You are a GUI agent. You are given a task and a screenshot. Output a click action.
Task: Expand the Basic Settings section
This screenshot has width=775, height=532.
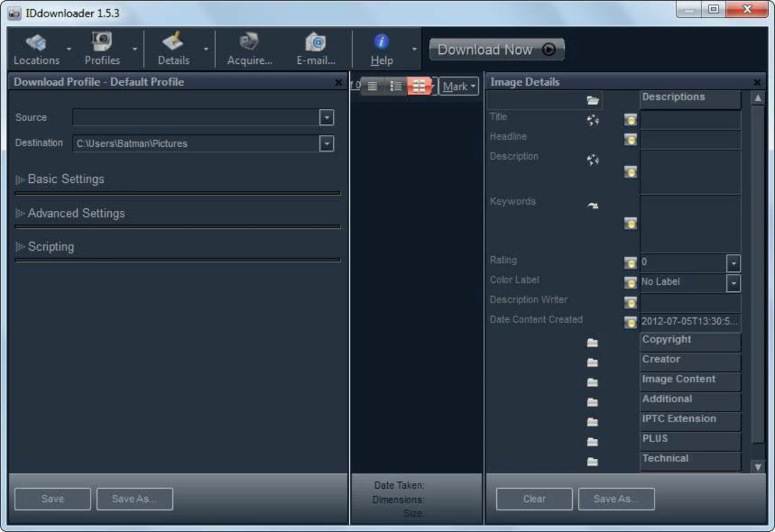[61, 179]
